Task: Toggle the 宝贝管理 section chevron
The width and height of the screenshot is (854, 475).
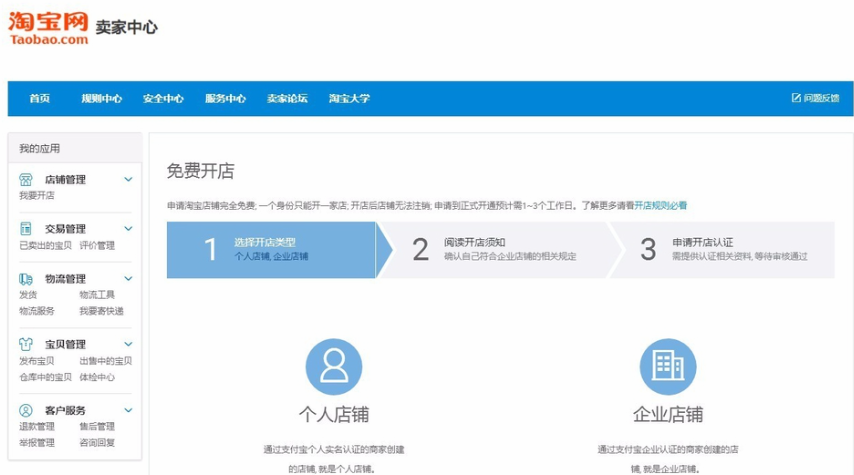Action: click(128, 344)
